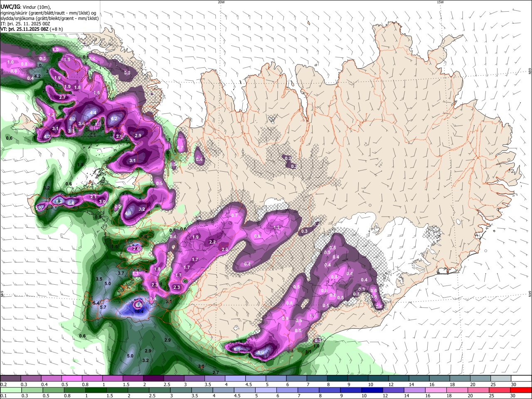Click the '0.1' label on the green rain scale
The height and width of the screenshot is (399, 532).
pyautogui.click(x=4, y=396)
